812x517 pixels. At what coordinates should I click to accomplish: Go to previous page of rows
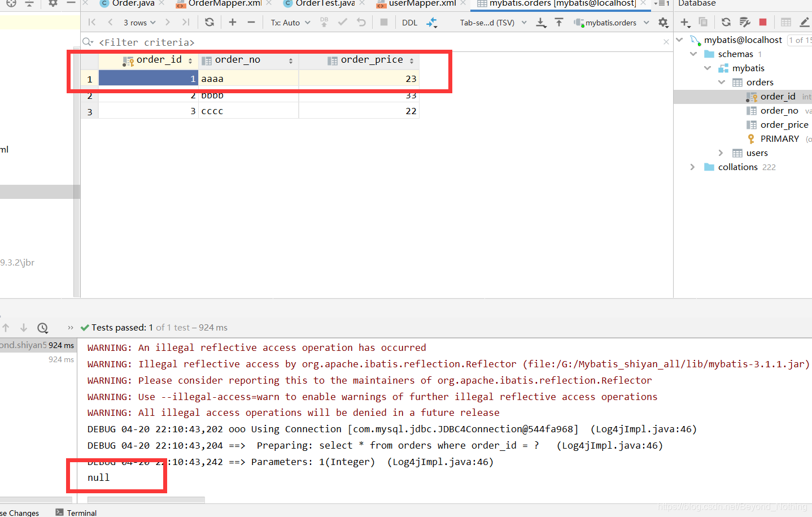[x=110, y=22]
